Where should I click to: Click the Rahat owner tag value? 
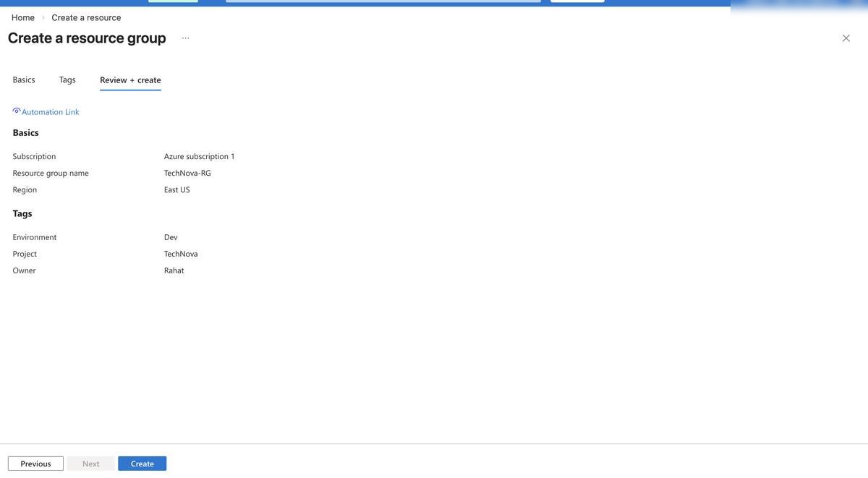tap(174, 270)
